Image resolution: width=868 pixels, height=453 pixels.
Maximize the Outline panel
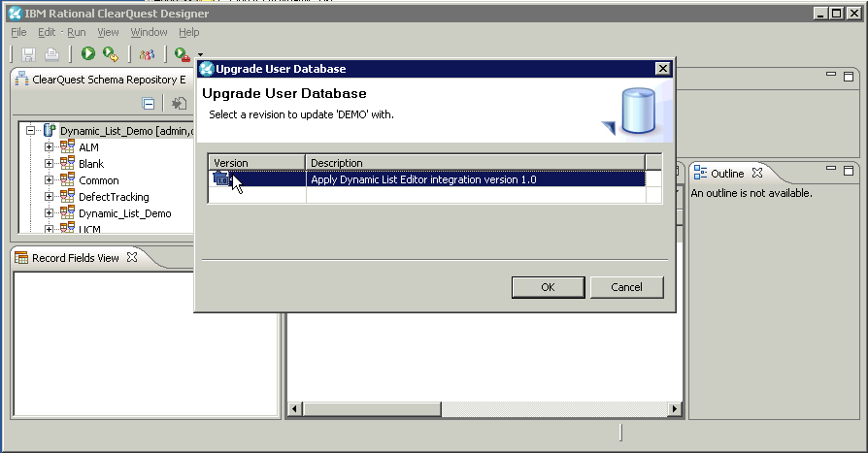[849, 171]
